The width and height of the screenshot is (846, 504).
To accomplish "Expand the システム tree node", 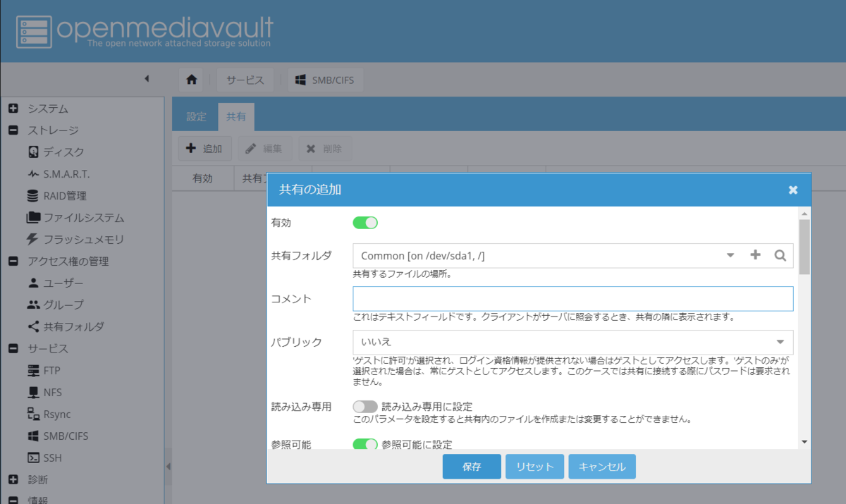I will (x=13, y=109).
